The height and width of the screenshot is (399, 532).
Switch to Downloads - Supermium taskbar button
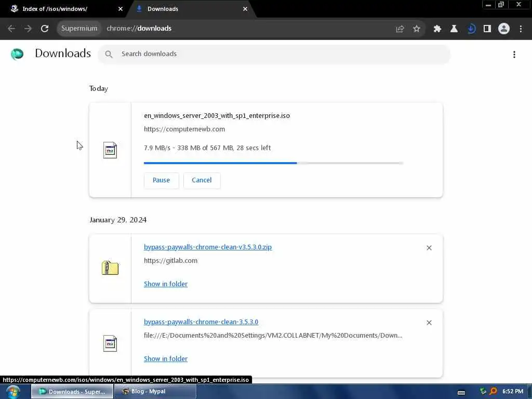pos(72,392)
